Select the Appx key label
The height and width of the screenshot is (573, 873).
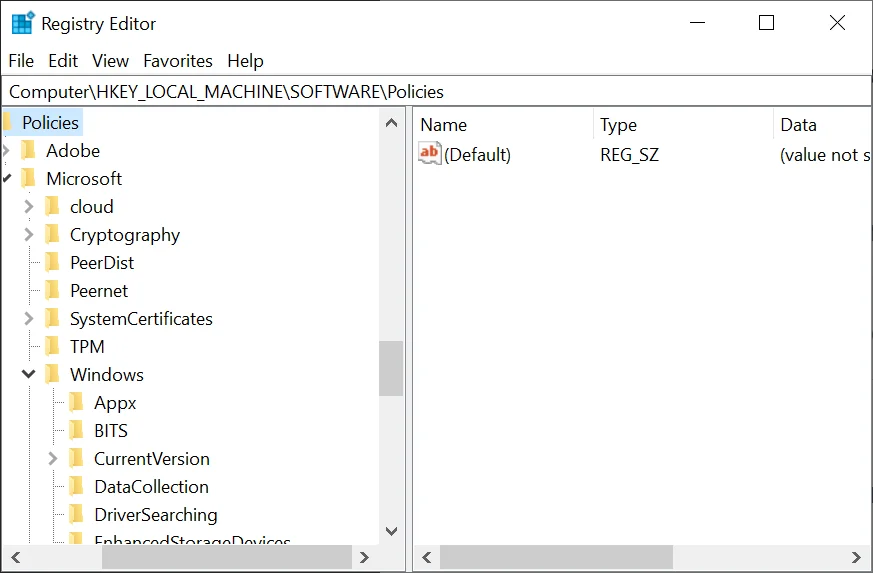point(115,403)
